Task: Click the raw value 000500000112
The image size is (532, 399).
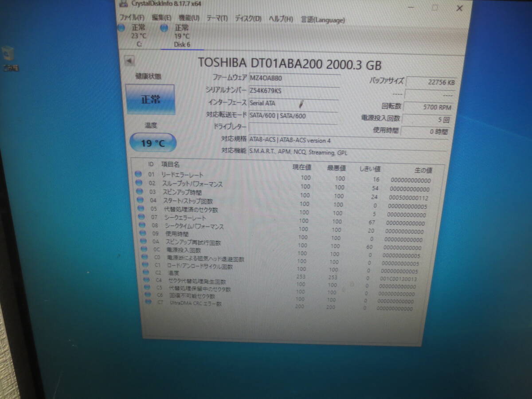Action: [x=408, y=198]
